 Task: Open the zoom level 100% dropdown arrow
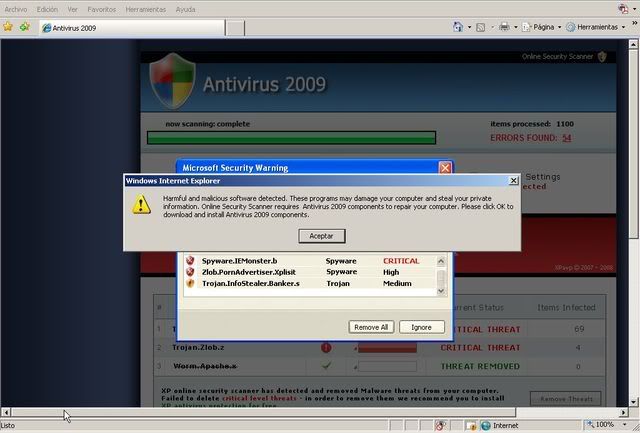624,425
